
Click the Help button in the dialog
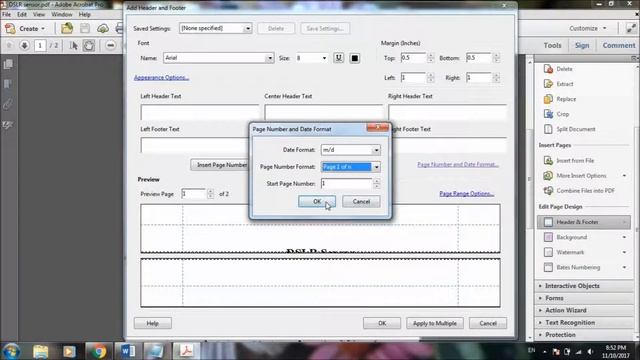click(x=153, y=323)
